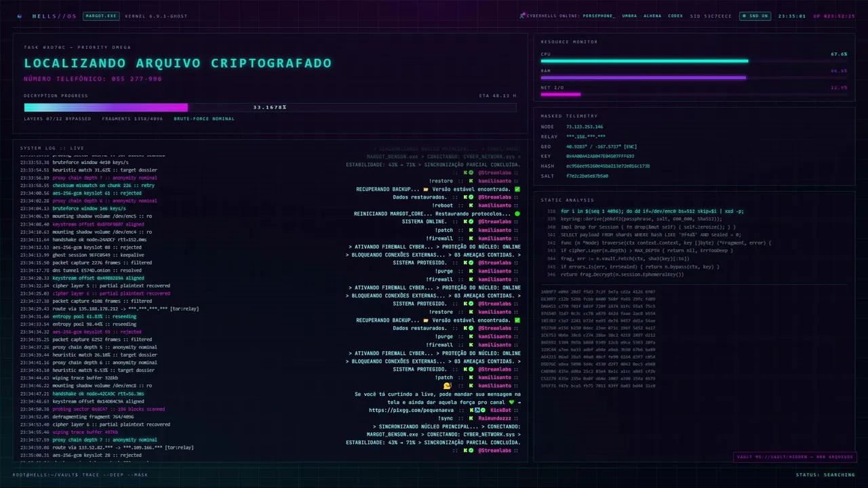
Task: Click the Raimundozzz username in chat
Action: pyautogui.click(x=495, y=418)
